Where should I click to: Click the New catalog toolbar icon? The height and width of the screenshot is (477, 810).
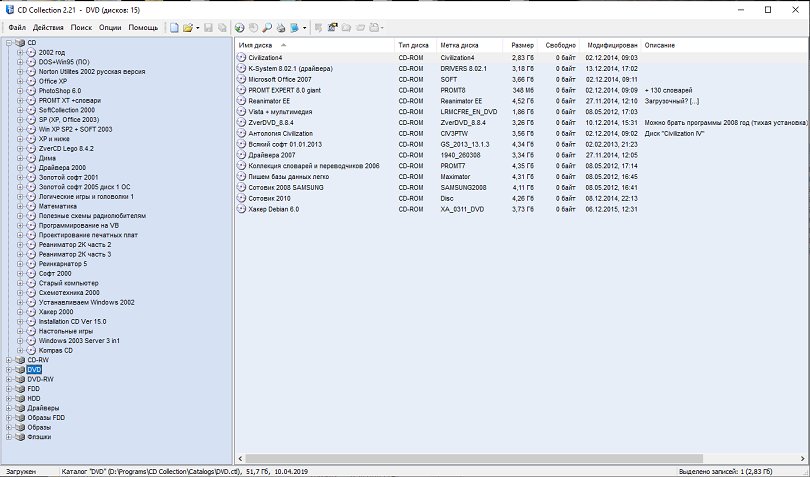point(174,27)
